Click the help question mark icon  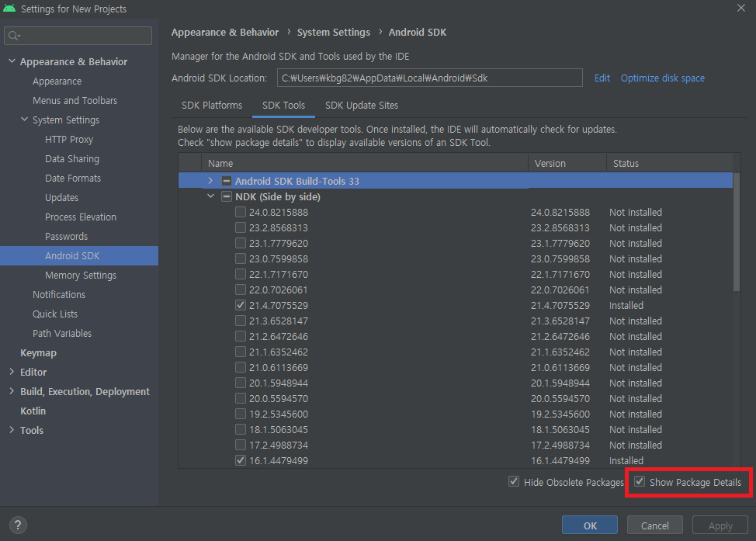(18, 525)
